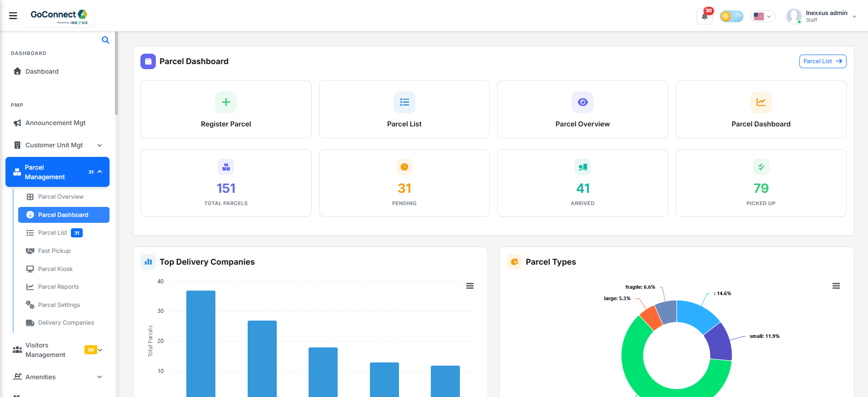
Task: Click the tallest bar in the chart
Action: coord(201,343)
